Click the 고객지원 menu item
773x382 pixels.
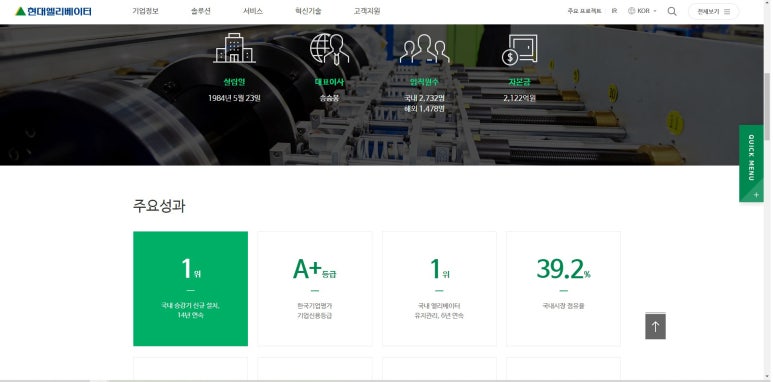point(367,11)
